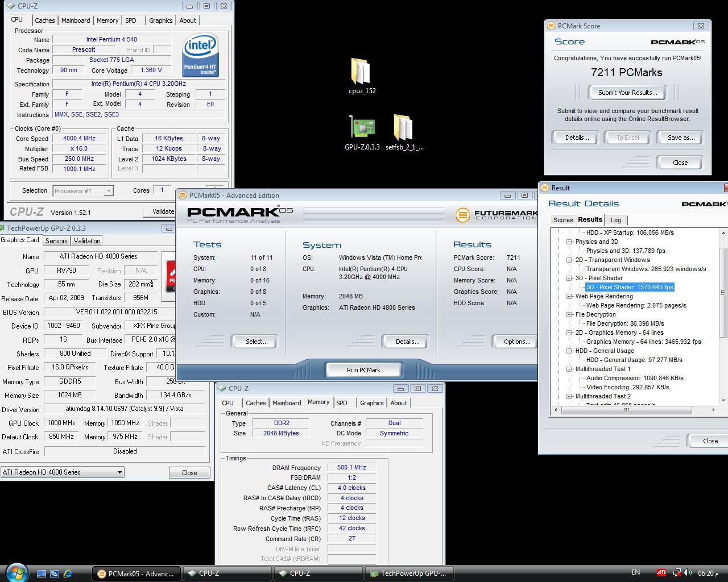Click the Result window title icon
This screenshot has height=582, width=728.
pyautogui.click(x=545, y=188)
